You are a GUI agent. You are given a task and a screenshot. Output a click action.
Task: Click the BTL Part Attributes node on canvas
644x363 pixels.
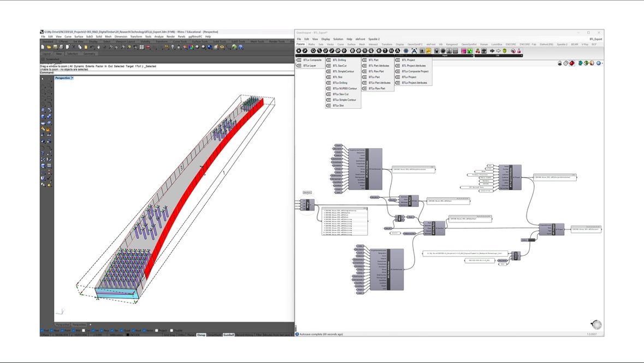[x=365, y=169]
